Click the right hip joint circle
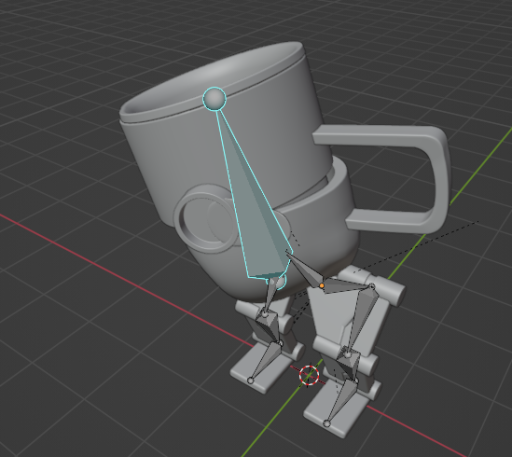The width and height of the screenshot is (512, 457). coord(372,286)
